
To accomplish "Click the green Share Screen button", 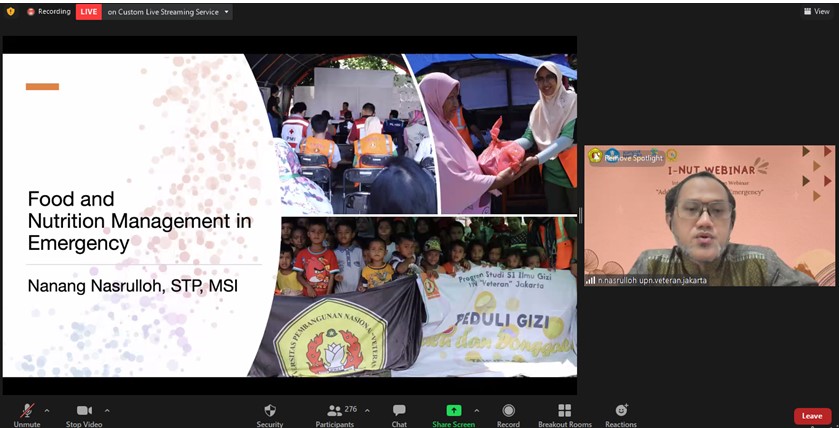I will [454, 416].
